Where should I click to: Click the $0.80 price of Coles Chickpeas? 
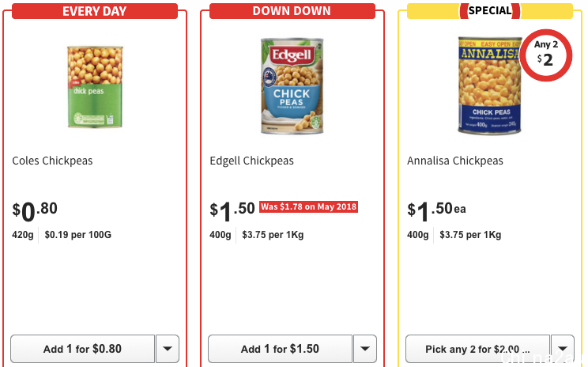(x=35, y=211)
